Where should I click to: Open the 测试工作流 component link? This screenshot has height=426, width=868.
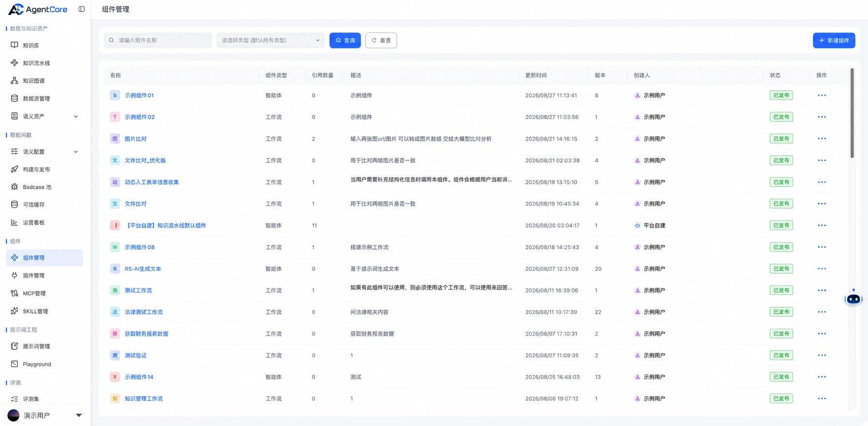(x=138, y=291)
